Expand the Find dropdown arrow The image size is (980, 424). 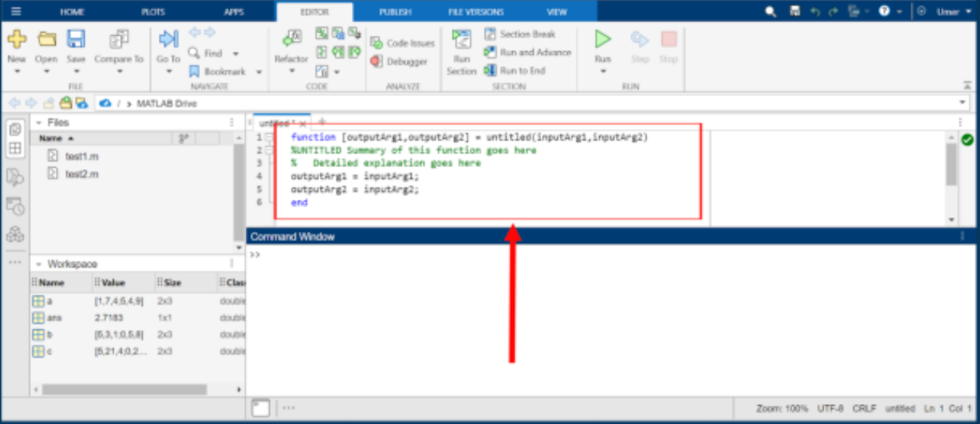[235, 54]
